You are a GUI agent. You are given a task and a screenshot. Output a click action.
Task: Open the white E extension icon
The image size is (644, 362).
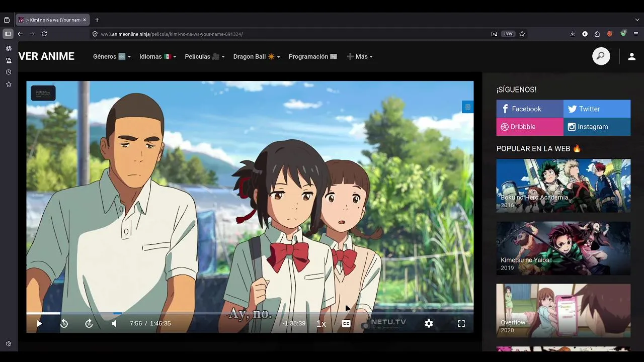(x=585, y=34)
